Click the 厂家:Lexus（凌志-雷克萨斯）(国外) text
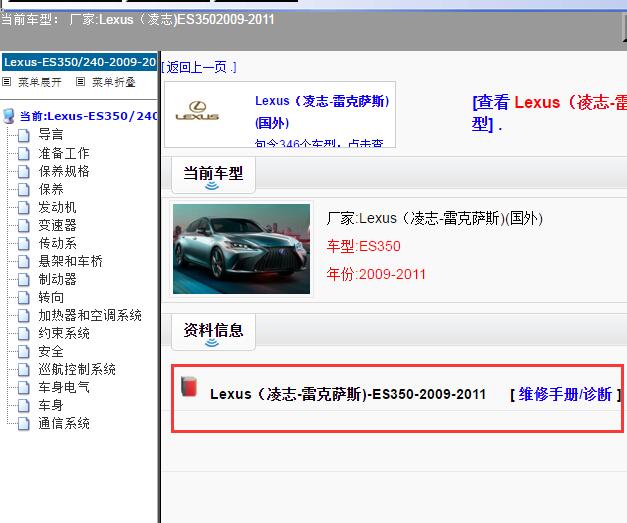 point(434,218)
